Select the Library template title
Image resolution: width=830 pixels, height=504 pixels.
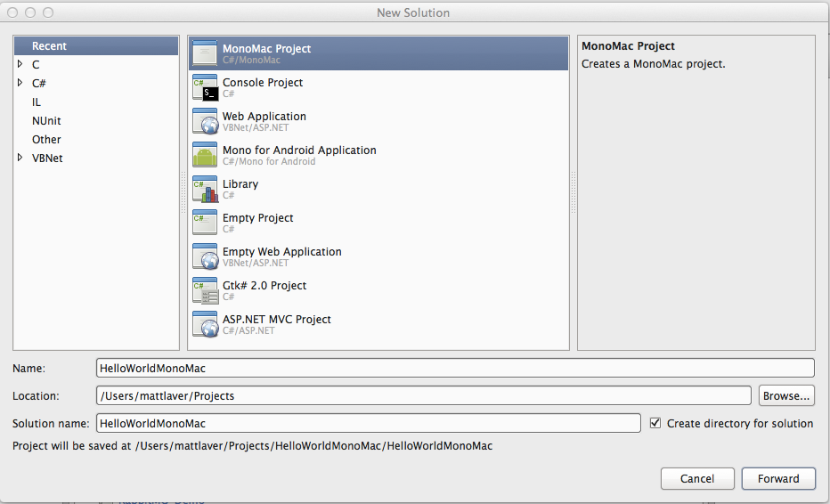[240, 183]
